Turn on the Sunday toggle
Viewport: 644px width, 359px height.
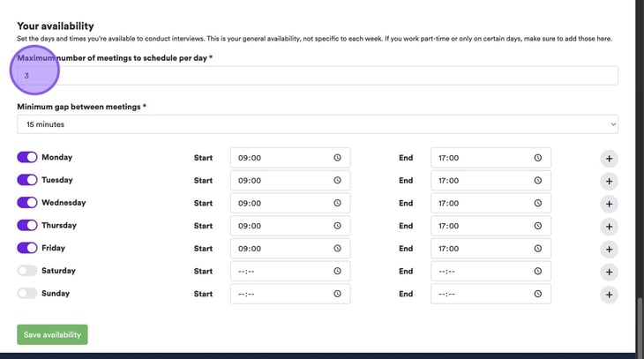point(27,293)
